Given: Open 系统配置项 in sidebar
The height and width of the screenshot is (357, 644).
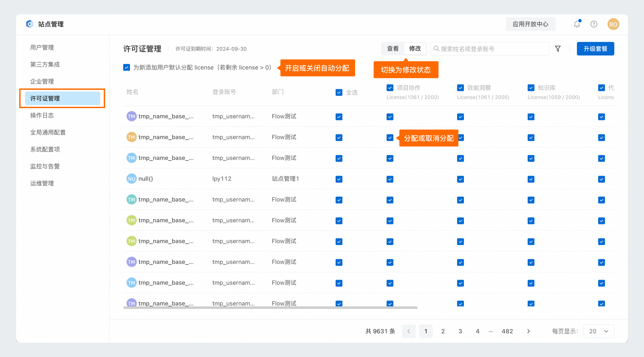Looking at the screenshot, I should click(x=45, y=149).
